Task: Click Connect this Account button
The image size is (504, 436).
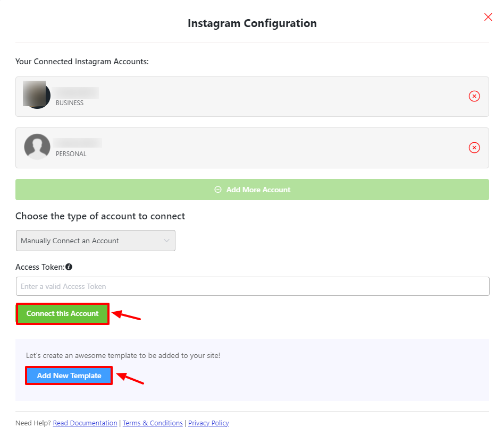Action: click(x=62, y=314)
